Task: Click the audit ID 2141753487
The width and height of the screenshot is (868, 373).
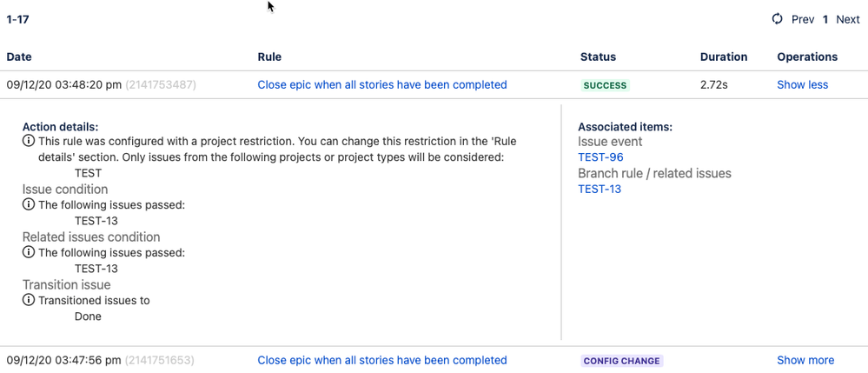Action: [x=161, y=85]
